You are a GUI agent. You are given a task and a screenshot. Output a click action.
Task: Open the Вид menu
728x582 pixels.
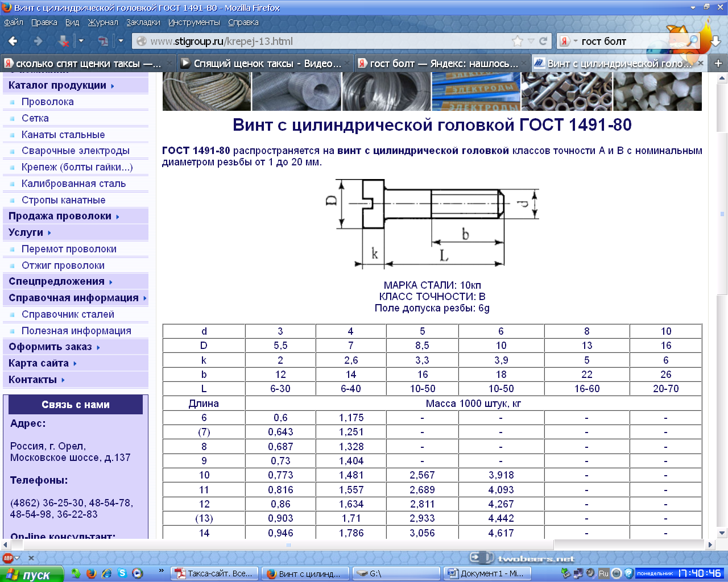(x=72, y=22)
